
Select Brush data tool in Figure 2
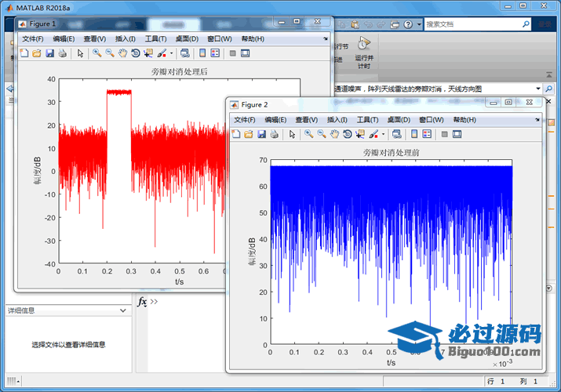coord(373,134)
